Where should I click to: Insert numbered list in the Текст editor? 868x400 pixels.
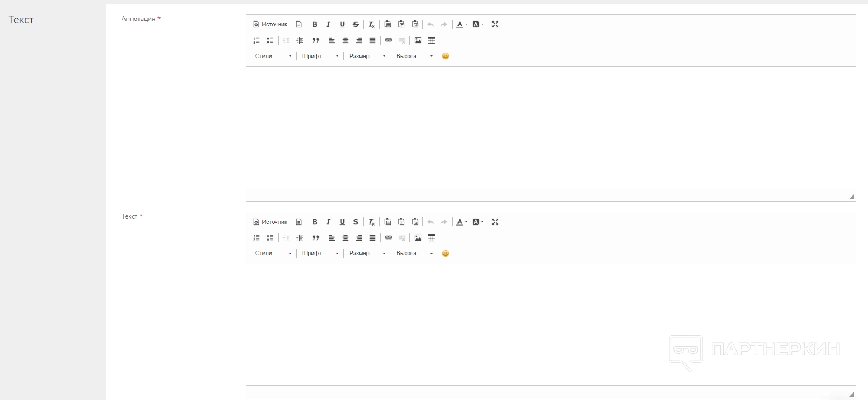pos(256,238)
